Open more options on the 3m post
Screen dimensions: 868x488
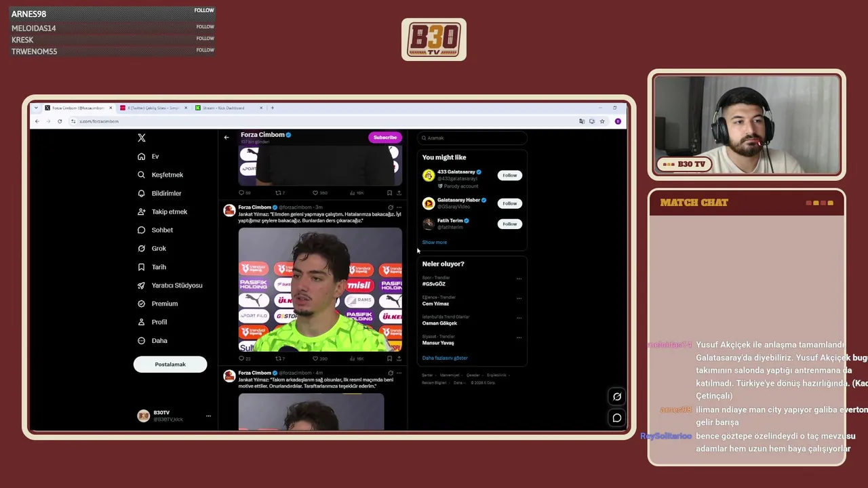[x=399, y=207]
